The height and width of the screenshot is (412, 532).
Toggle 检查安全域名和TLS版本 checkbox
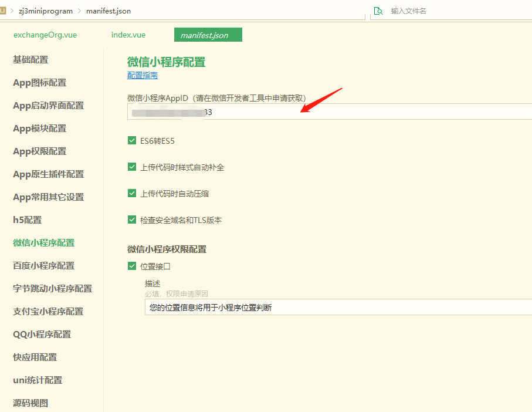[132, 220]
